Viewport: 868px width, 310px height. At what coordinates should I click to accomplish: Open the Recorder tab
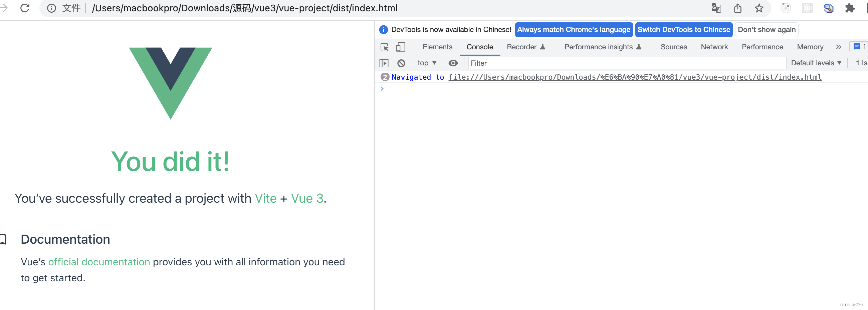pos(526,47)
